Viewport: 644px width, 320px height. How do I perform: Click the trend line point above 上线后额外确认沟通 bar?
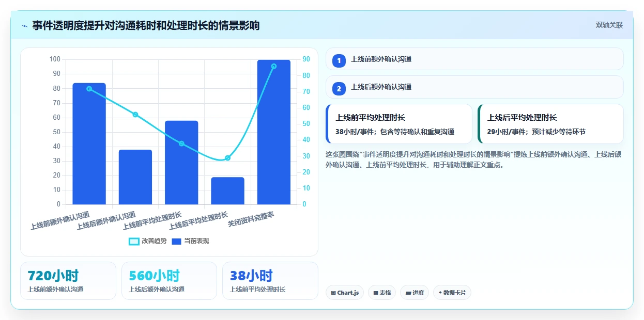click(135, 115)
